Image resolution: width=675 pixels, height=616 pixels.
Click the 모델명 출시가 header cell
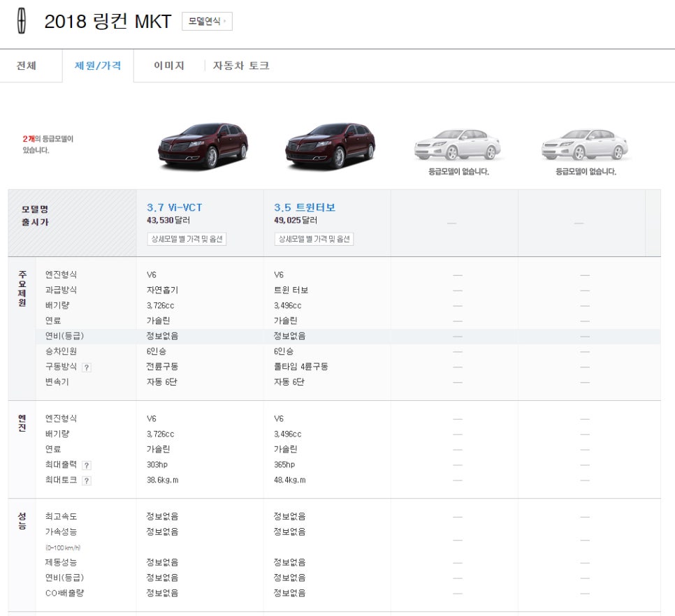[73, 223]
